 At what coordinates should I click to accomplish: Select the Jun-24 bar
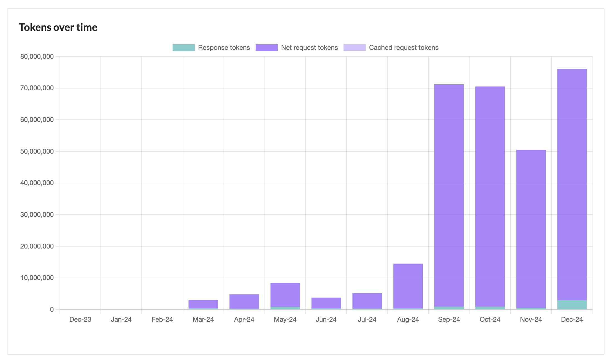326,303
